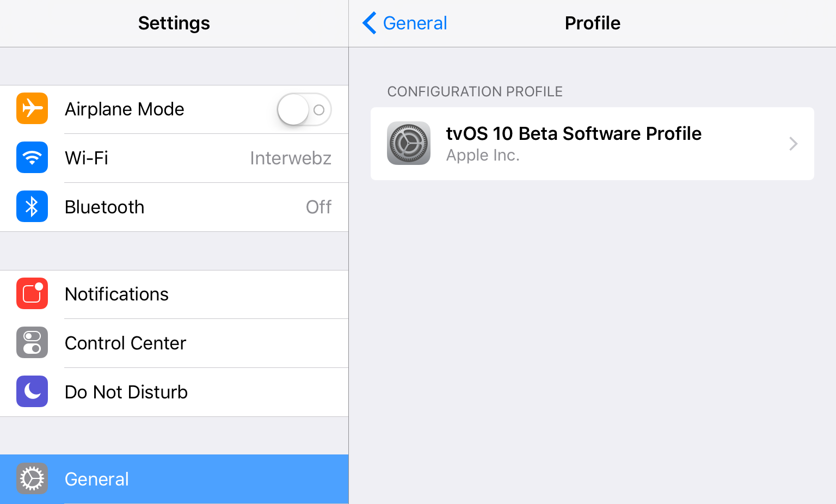Select the Wi-Fi icon
The width and height of the screenshot is (836, 504).
click(x=32, y=158)
